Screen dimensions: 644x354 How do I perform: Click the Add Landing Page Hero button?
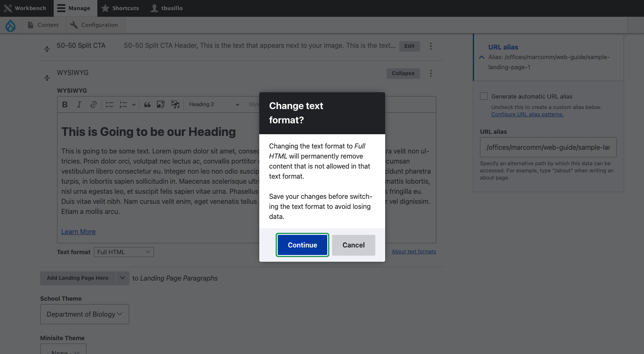tap(78, 278)
